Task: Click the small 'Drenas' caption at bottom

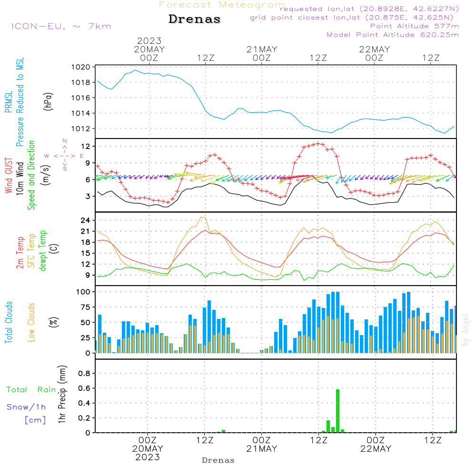Action: (x=218, y=460)
